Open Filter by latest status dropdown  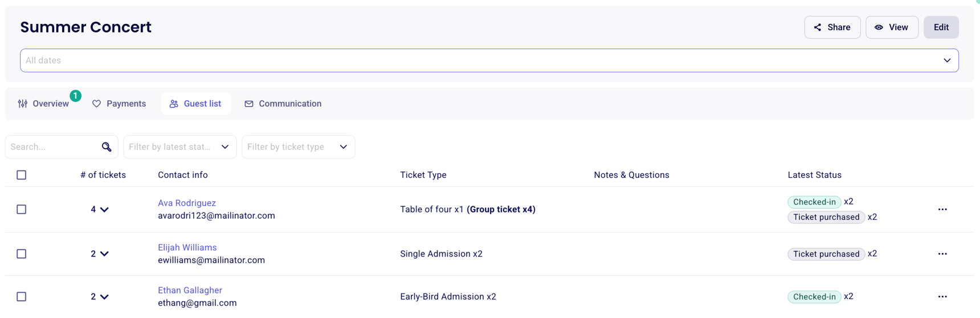click(179, 147)
